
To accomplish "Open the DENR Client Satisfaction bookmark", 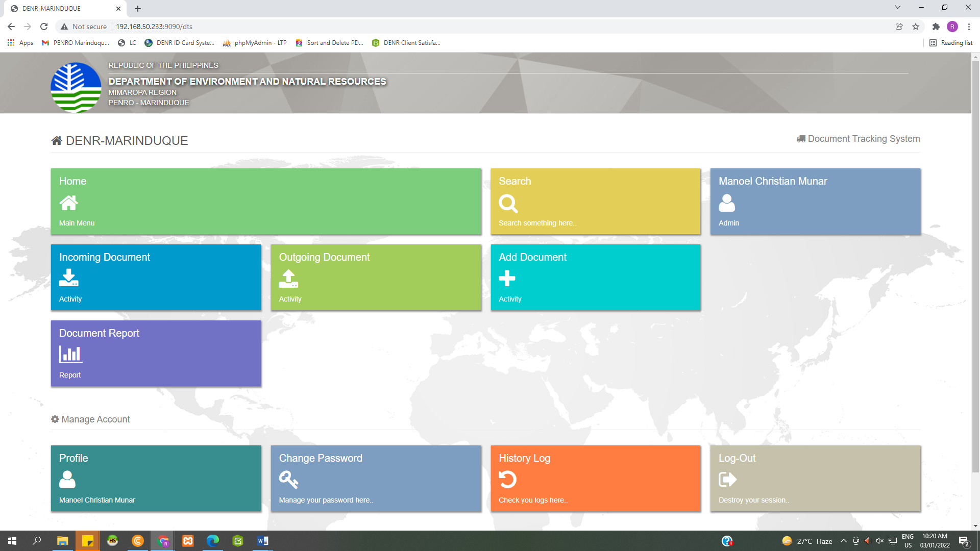I will point(406,43).
